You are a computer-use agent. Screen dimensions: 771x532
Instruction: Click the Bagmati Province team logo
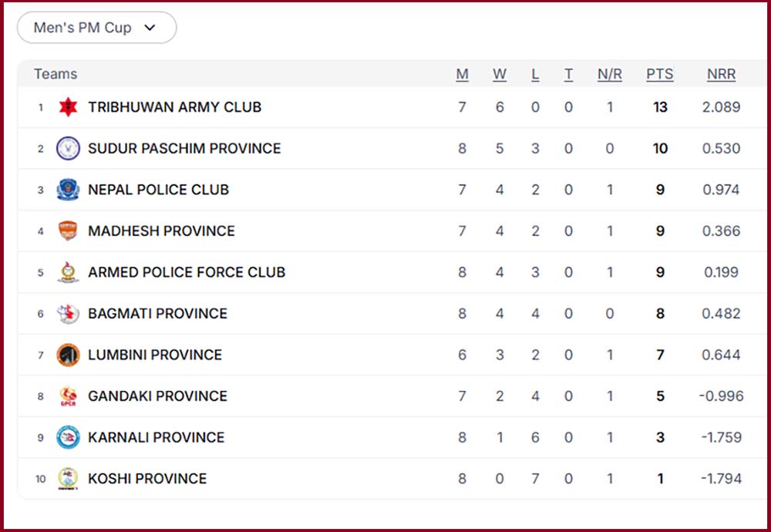tap(68, 314)
